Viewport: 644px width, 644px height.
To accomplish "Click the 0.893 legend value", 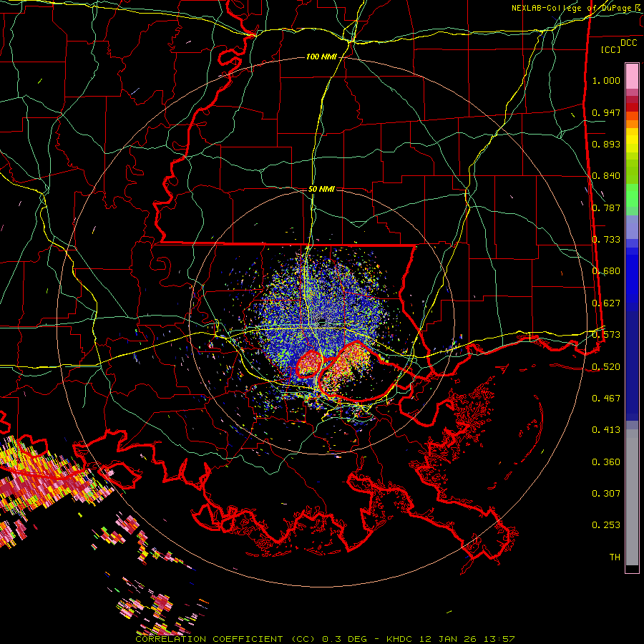I will [606, 144].
